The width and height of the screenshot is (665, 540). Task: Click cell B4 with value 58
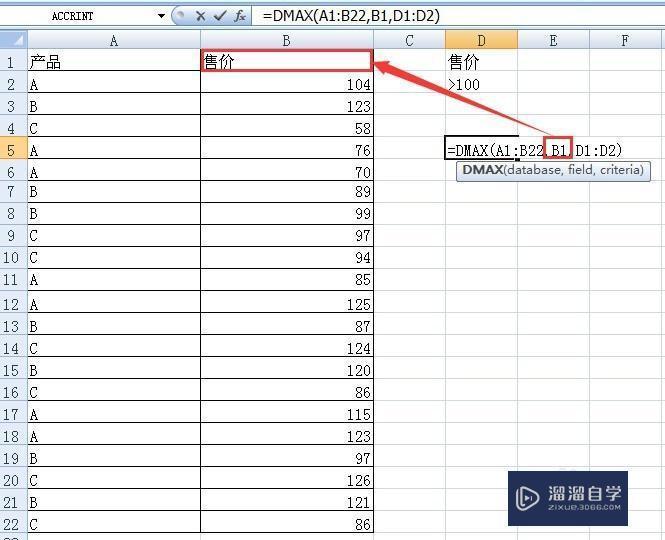[287, 128]
